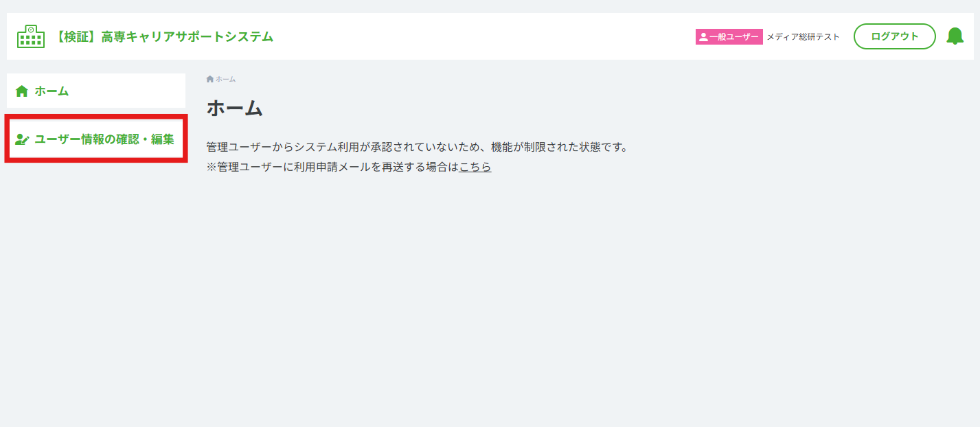980x427 pixels.
Task: Click the 【検証】高専キャリアサポートシステム site title
Action: coord(163,36)
